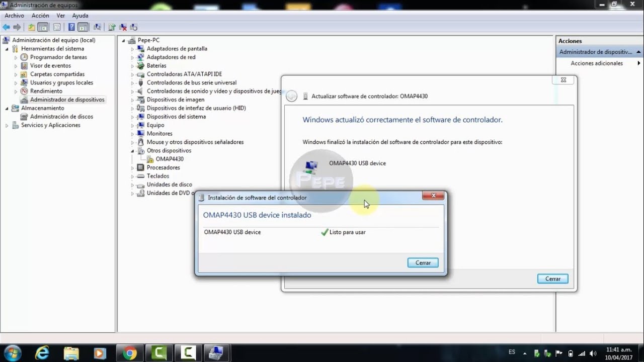The image size is (644, 362).
Task: Click the 'Listo para usar' status text
Action: [347, 232]
